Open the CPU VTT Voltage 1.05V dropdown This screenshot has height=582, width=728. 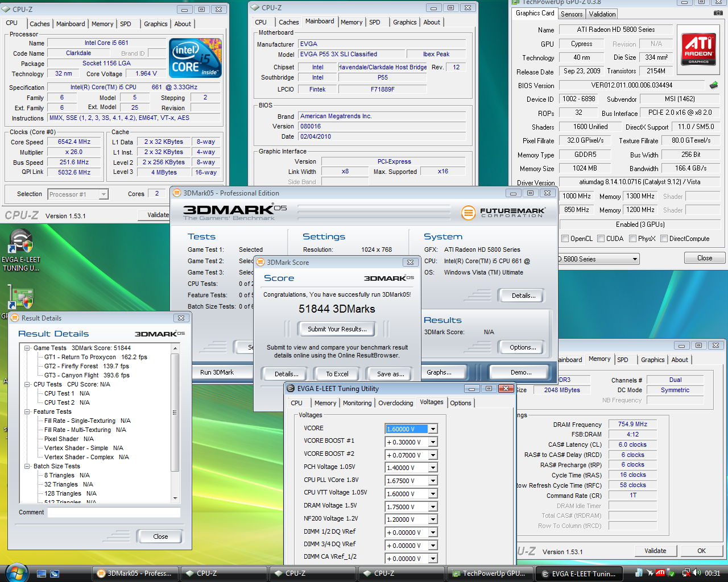point(433,494)
